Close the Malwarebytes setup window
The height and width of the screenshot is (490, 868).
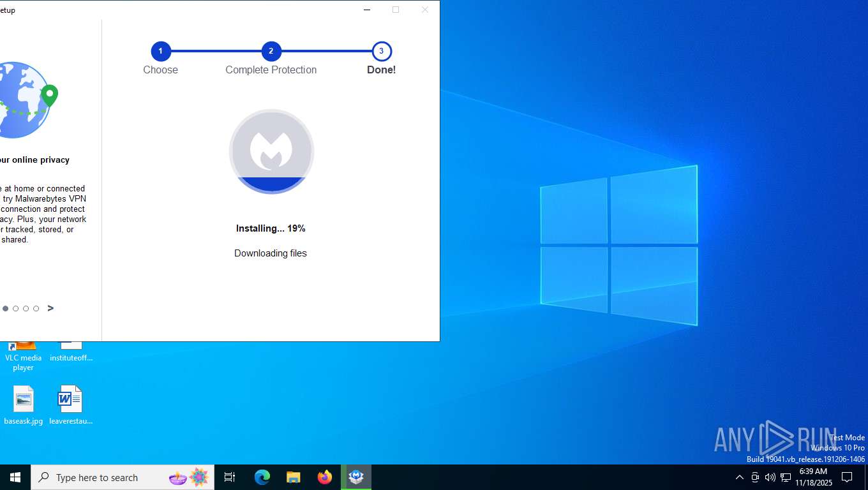click(424, 10)
